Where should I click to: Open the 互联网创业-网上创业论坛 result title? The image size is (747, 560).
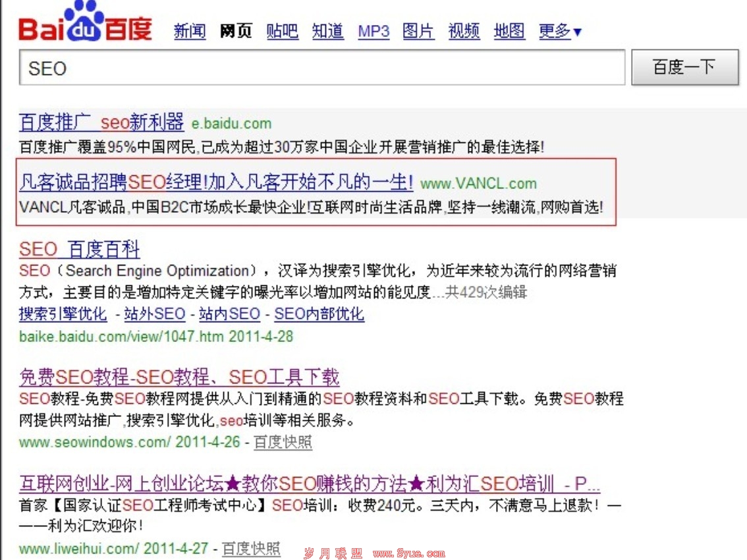pyautogui.click(x=310, y=484)
